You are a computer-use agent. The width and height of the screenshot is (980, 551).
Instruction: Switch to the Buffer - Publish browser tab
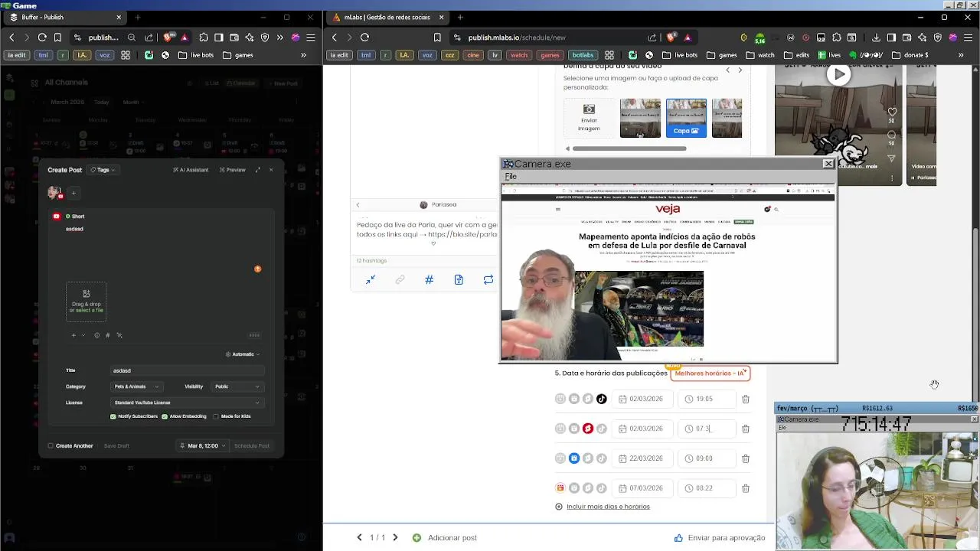[65, 17]
